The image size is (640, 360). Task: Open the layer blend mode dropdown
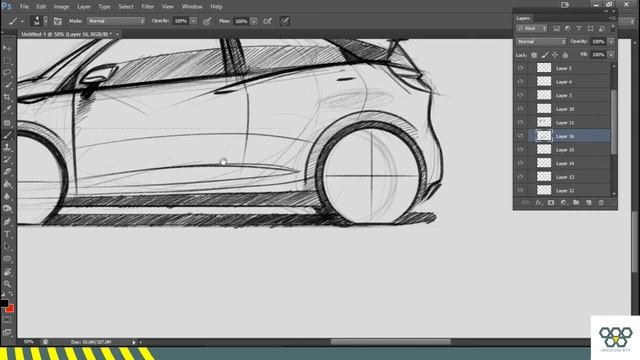click(541, 42)
